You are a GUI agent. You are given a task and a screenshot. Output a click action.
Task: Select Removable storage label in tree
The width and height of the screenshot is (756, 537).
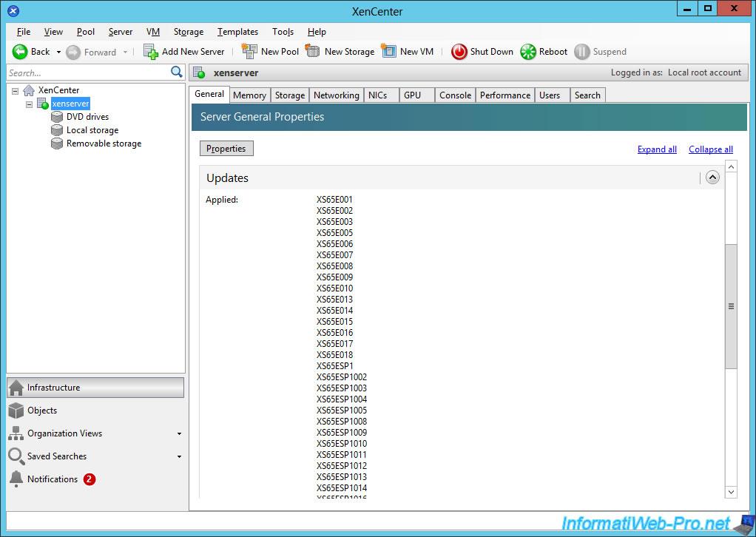[104, 143]
